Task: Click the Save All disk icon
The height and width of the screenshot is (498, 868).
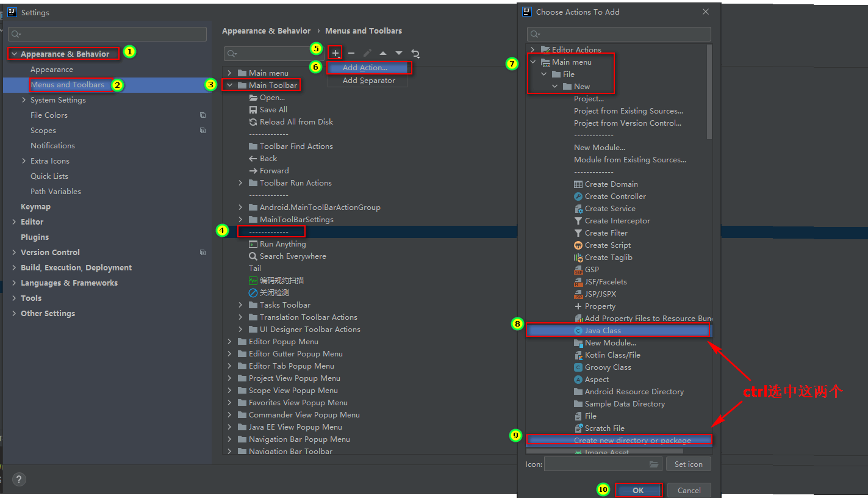Action: (253, 109)
